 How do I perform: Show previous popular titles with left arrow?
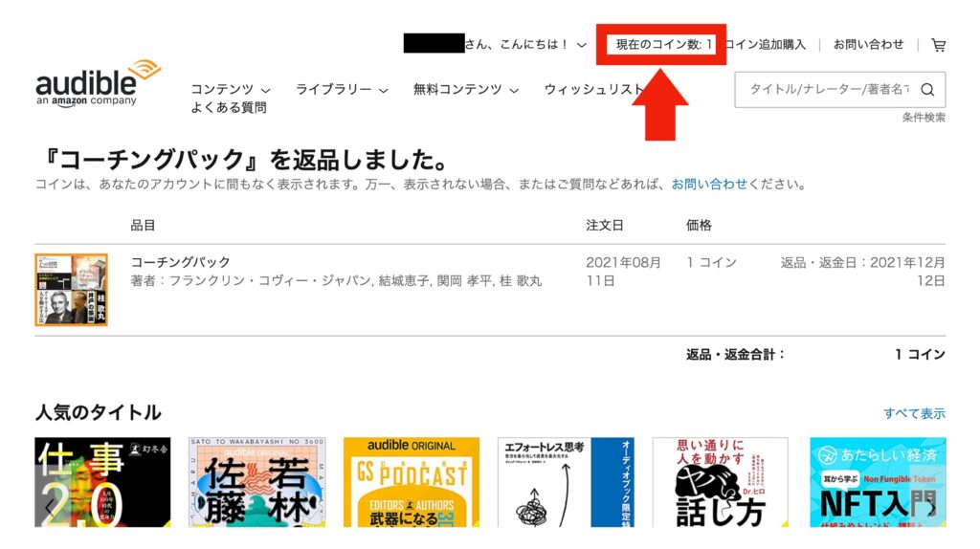click(x=49, y=507)
